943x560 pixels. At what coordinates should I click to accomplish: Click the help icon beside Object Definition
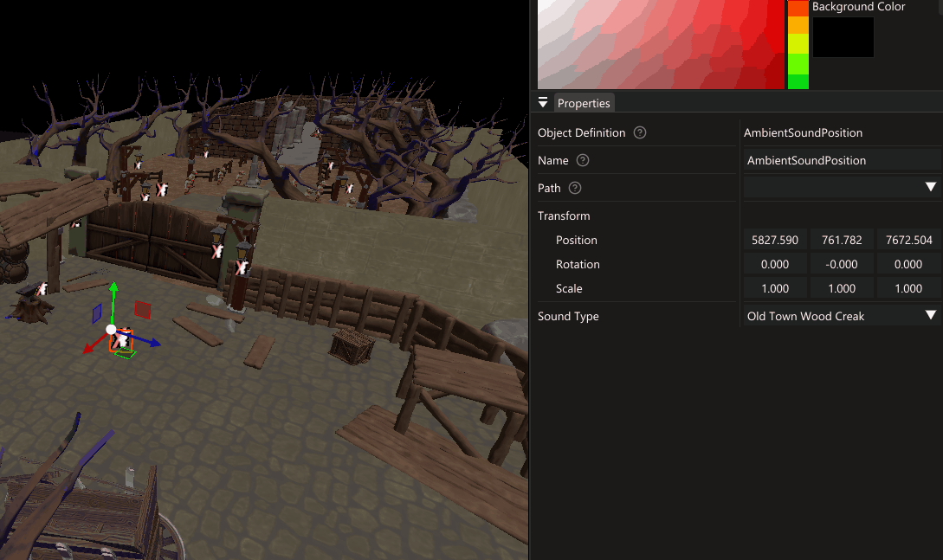point(640,132)
